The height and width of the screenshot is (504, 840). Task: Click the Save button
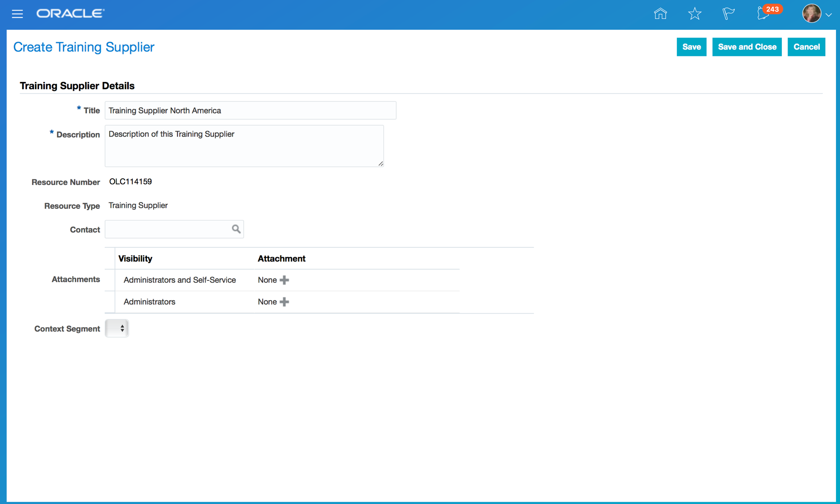(x=691, y=47)
